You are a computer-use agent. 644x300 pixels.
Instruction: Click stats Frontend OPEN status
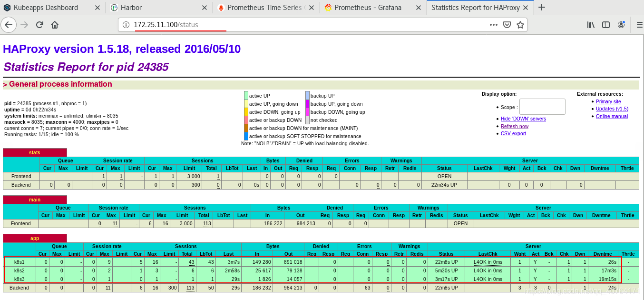(444, 176)
